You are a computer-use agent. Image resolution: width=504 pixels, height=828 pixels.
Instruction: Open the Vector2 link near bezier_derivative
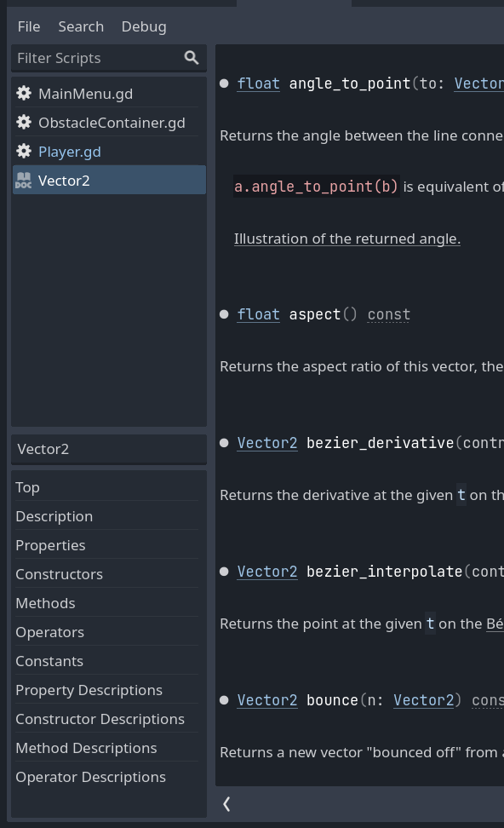[266, 442]
